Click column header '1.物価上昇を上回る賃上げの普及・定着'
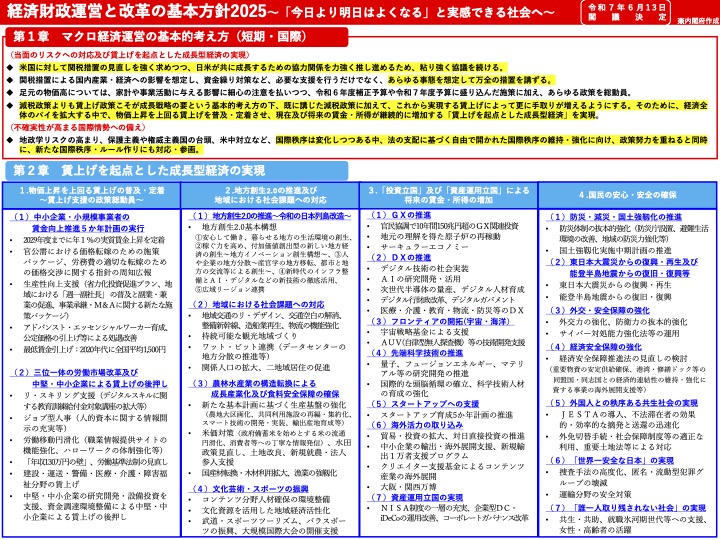Screen dimensions: 720x540 [x=92, y=196]
